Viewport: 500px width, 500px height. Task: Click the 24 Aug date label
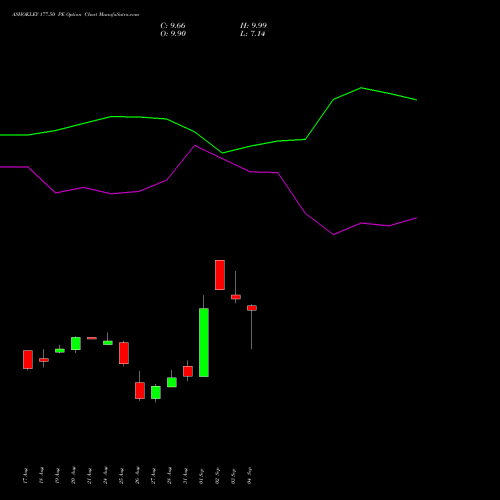(106, 476)
